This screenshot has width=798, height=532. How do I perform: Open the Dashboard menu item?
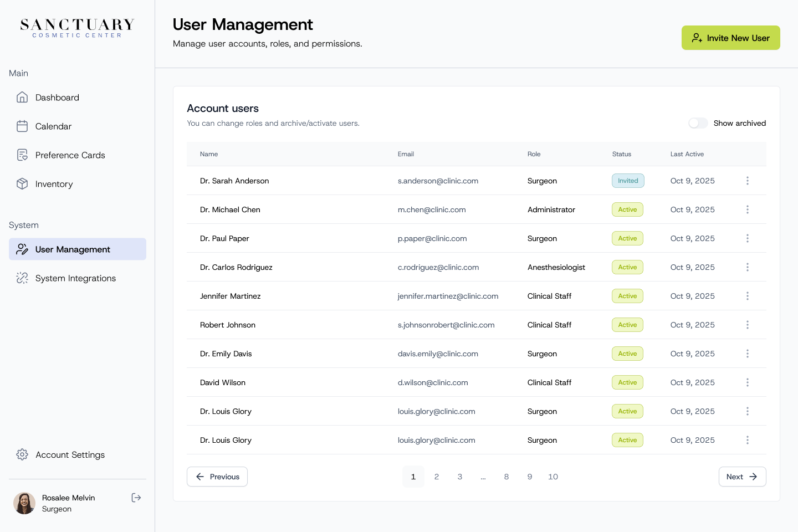78,98
